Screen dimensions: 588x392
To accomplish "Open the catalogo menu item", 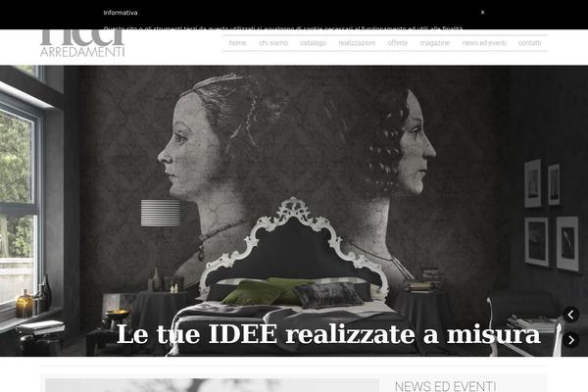I will tap(313, 43).
